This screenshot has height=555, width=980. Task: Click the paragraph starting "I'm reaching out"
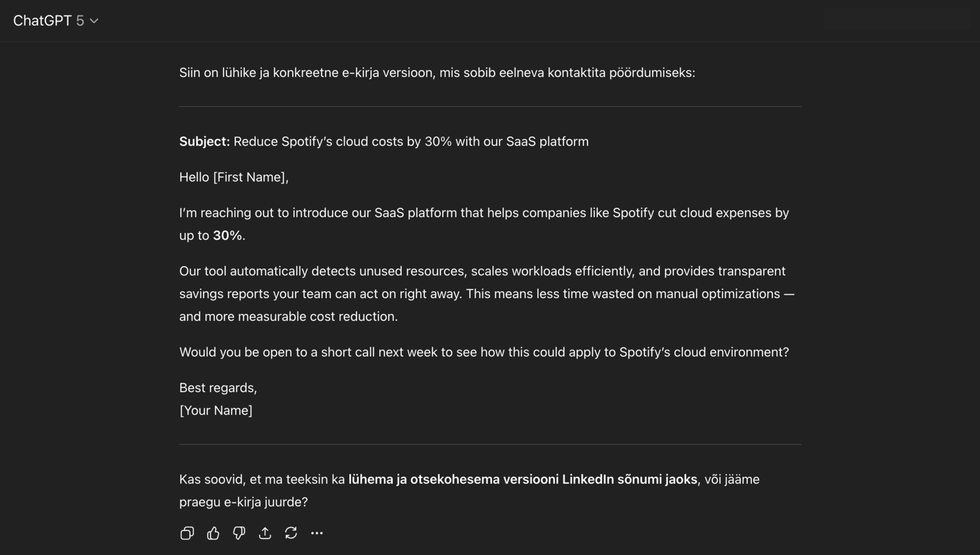coord(484,213)
